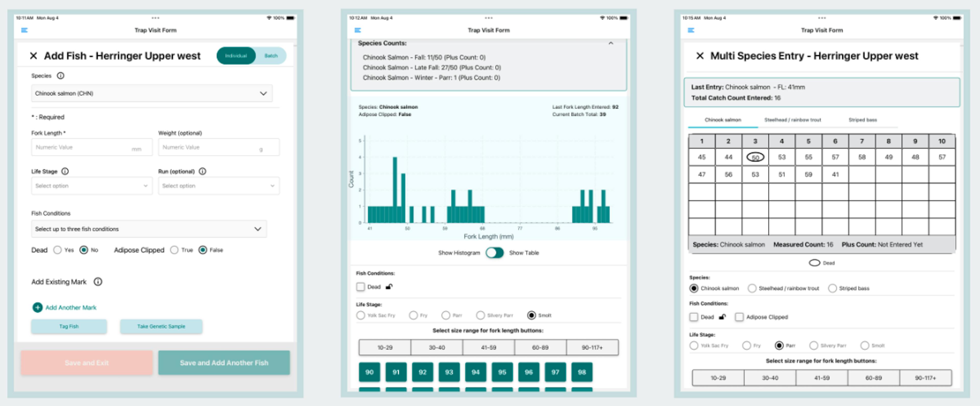Open the Fish Conditions dropdown

coord(148,229)
